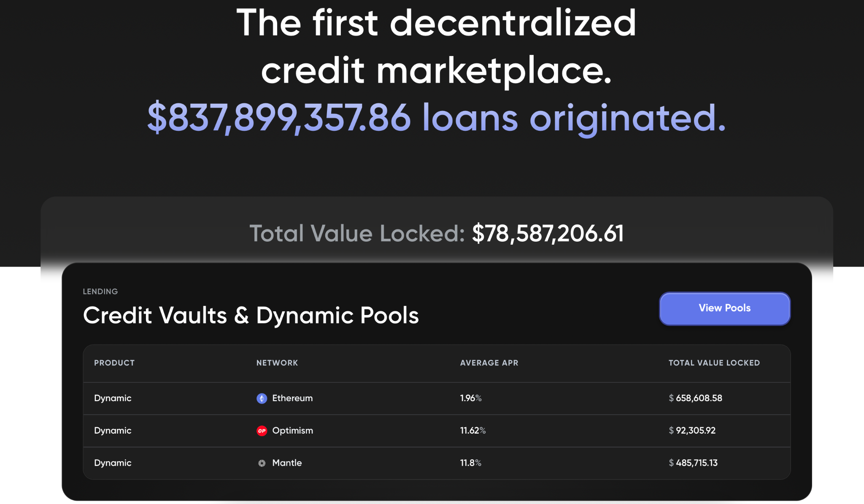The width and height of the screenshot is (864, 504).
Task: Click the Average APR column header
Action: coord(489,363)
